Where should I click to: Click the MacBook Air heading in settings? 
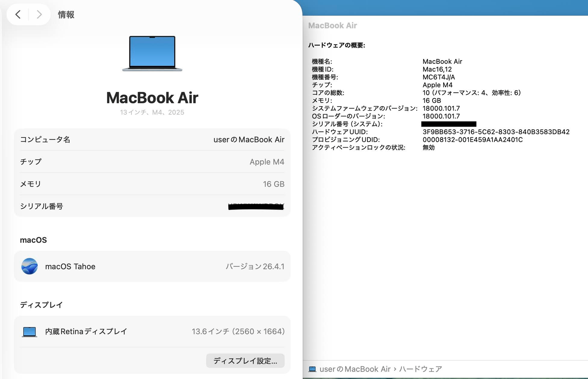pos(152,98)
